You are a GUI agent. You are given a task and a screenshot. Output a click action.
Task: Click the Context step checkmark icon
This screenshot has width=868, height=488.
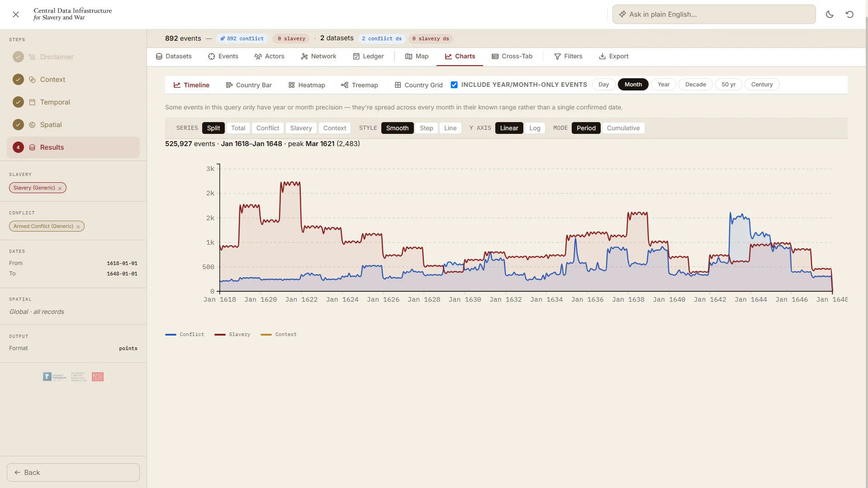[18, 80]
